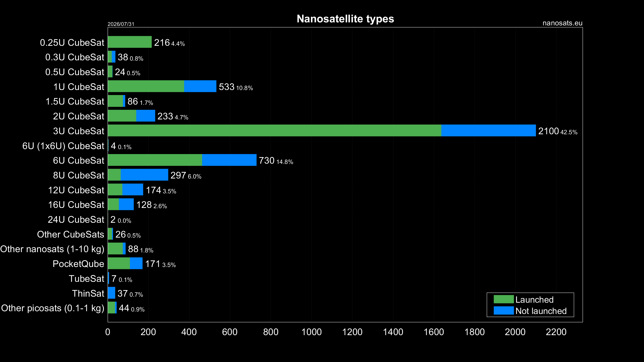Click the blue portion of 6U CubeSat bar
The width and height of the screenshot is (644, 362).
[x=229, y=160]
